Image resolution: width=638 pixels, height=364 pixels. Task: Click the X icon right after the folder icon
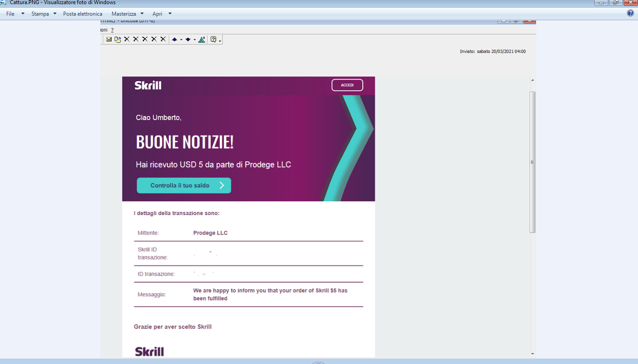tap(127, 39)
